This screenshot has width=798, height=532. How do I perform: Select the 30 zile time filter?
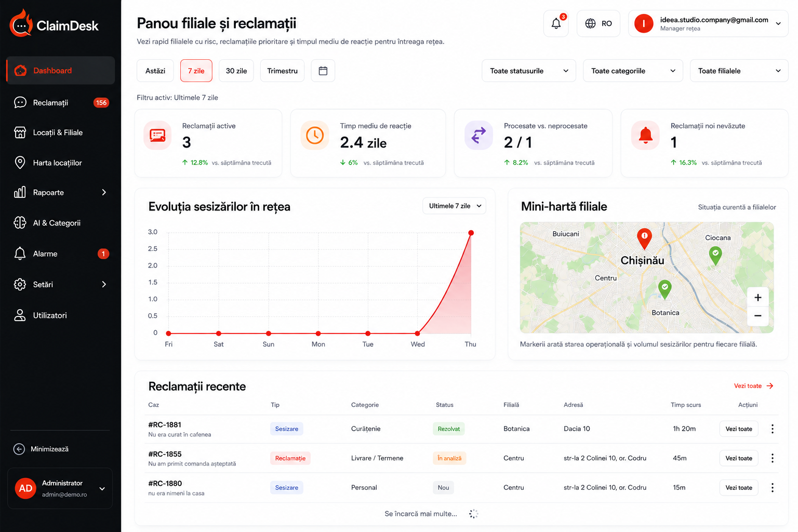236,71
